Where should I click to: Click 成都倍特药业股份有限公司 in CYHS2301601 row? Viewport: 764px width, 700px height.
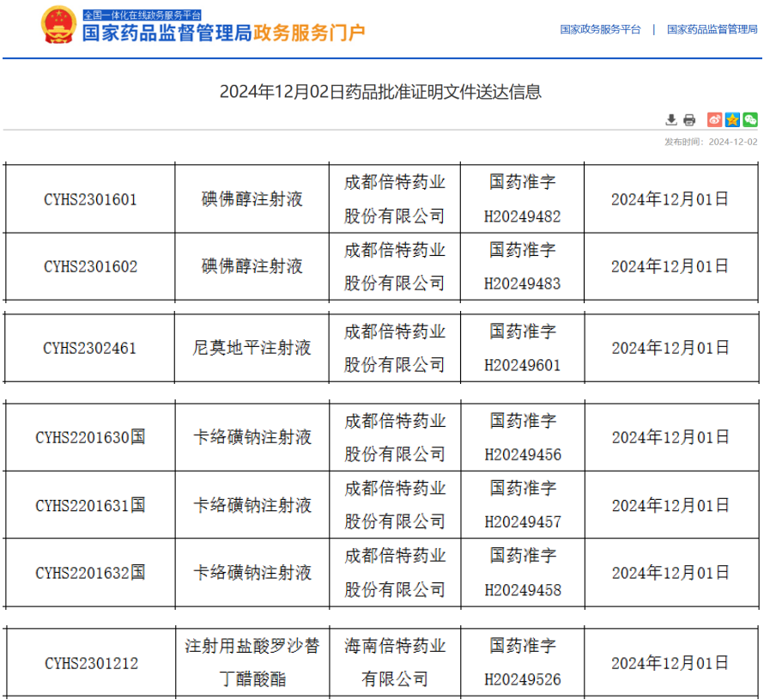pyautogui.click(x=395, y=199)
